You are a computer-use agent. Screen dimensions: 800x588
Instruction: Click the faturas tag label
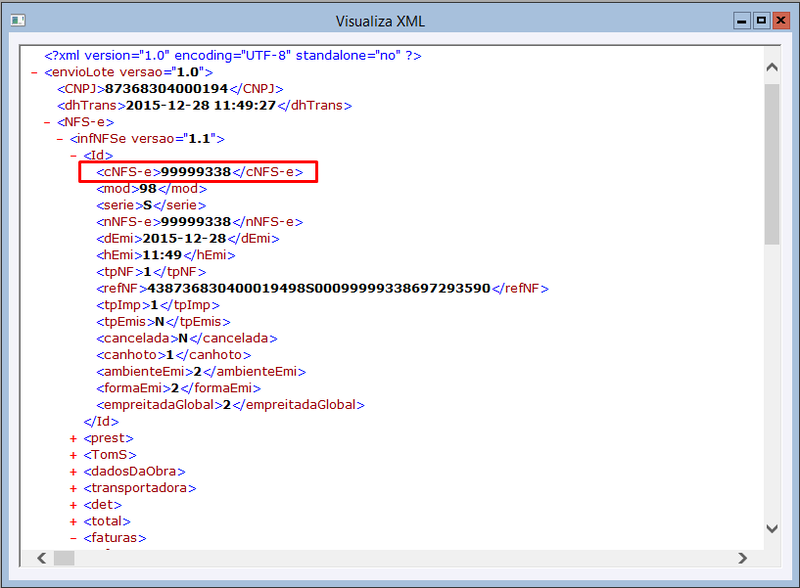pyautogui.click(x=115, y=538)
